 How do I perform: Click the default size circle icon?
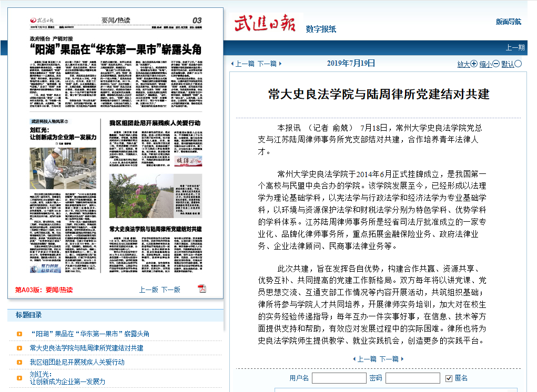518,64
